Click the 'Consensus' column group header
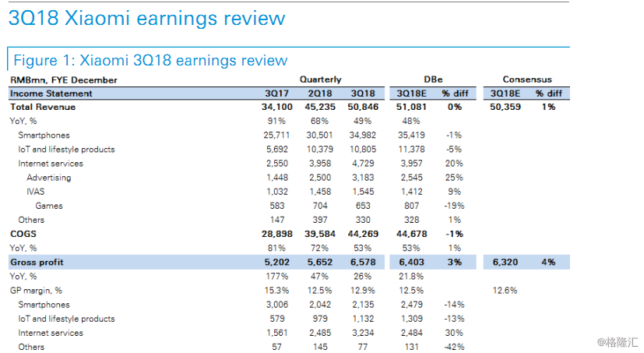This screenshot has width=644, height=353. [x=527, y=79]
